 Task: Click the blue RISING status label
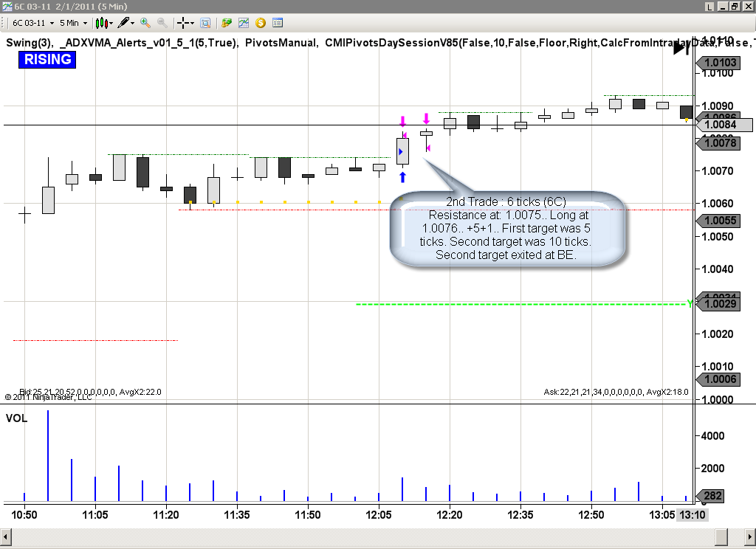pyautogui.click(x=47, y=59)
